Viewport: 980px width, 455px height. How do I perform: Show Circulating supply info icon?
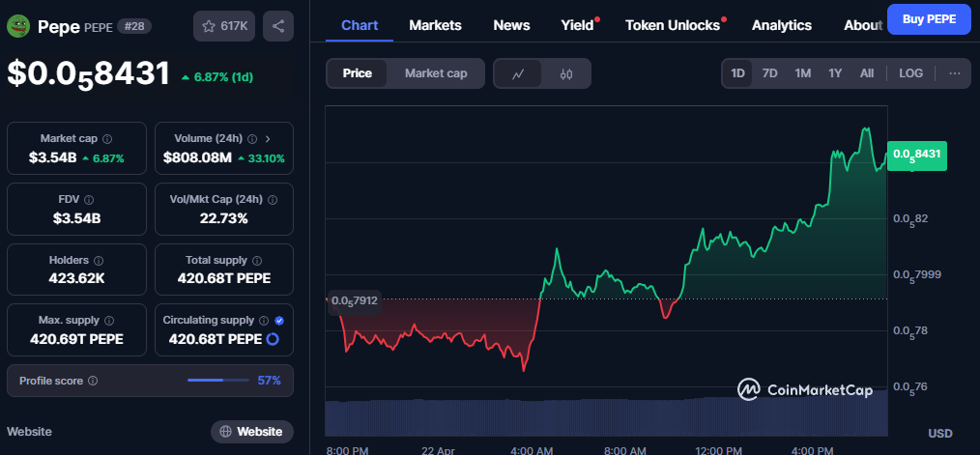point(265,320)
